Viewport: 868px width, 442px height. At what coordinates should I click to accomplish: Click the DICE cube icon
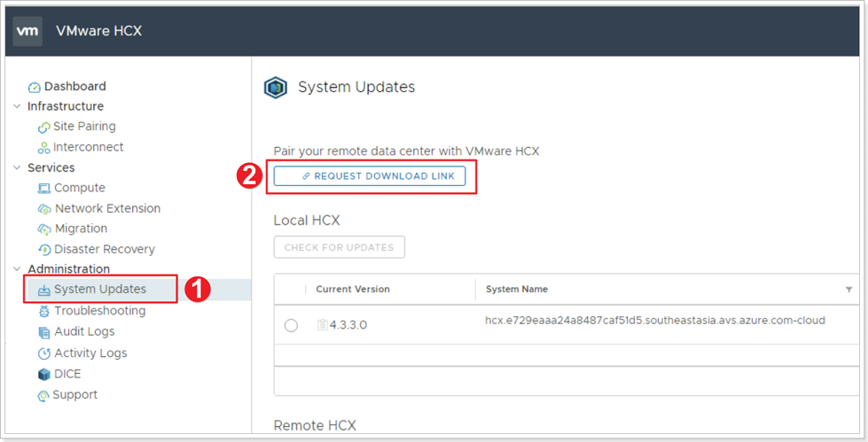pos(44,374)
